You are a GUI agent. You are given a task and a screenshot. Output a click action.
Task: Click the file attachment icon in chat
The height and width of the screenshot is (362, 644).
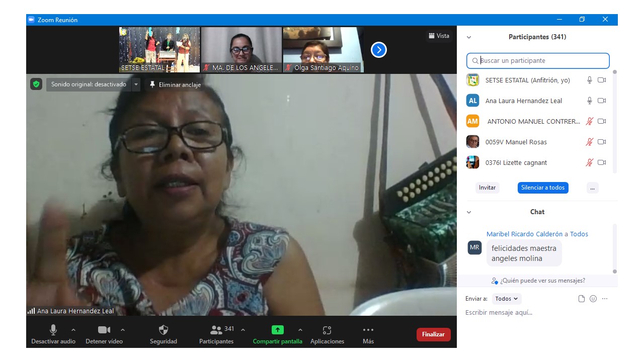582,299
